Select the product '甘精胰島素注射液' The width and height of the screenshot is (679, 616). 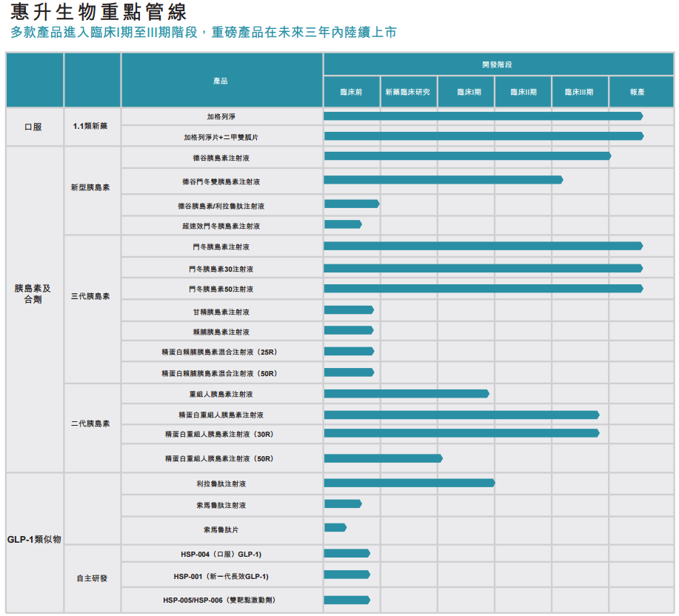pos(221,312)
